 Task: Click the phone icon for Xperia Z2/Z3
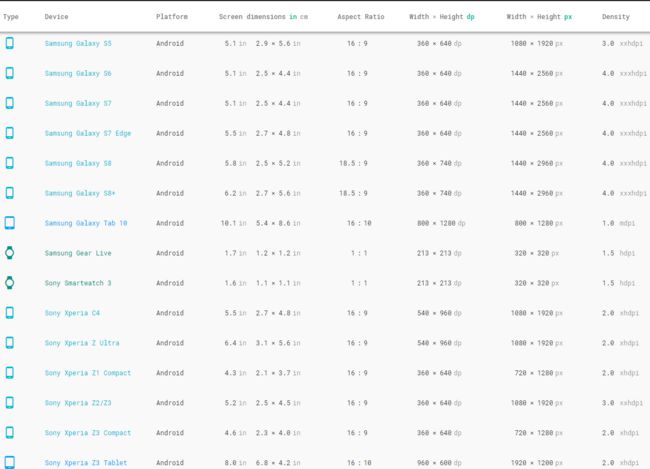click(10, 402)
